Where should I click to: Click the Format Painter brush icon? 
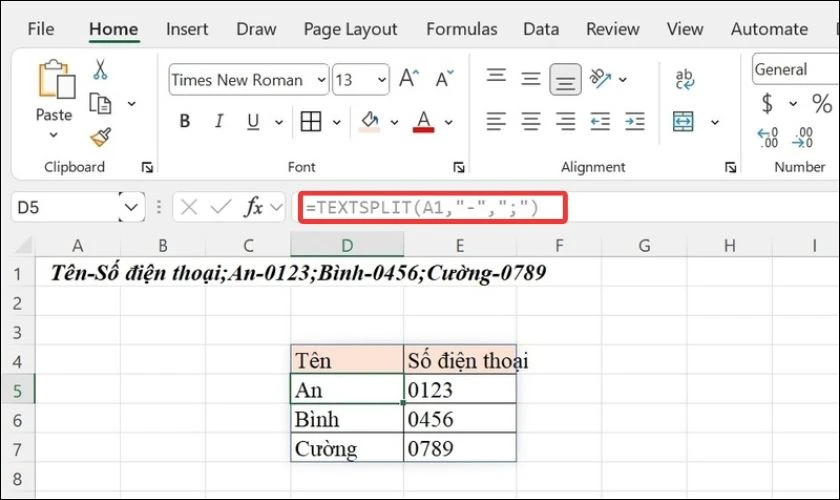point(100,137)
